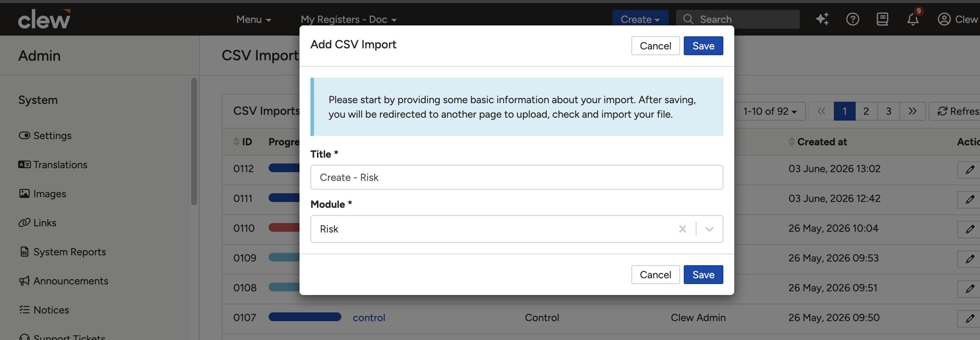The width and height of the screenshot is (980, 340).
Task: Open Notices in sidebar
Action: [x=44, y=310]
